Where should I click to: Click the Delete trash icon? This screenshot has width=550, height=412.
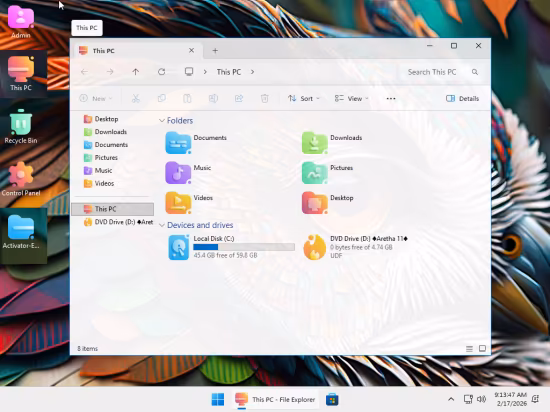click(265, 99)
